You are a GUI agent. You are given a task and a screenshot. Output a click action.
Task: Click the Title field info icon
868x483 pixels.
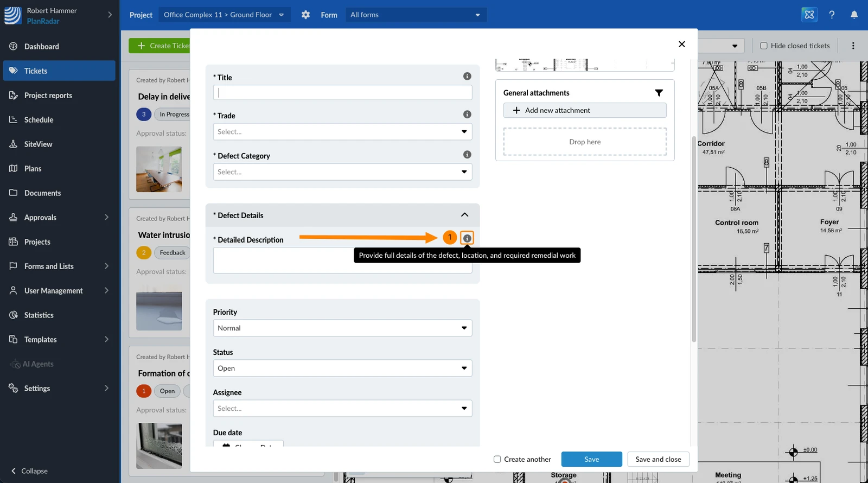(467, 77)
